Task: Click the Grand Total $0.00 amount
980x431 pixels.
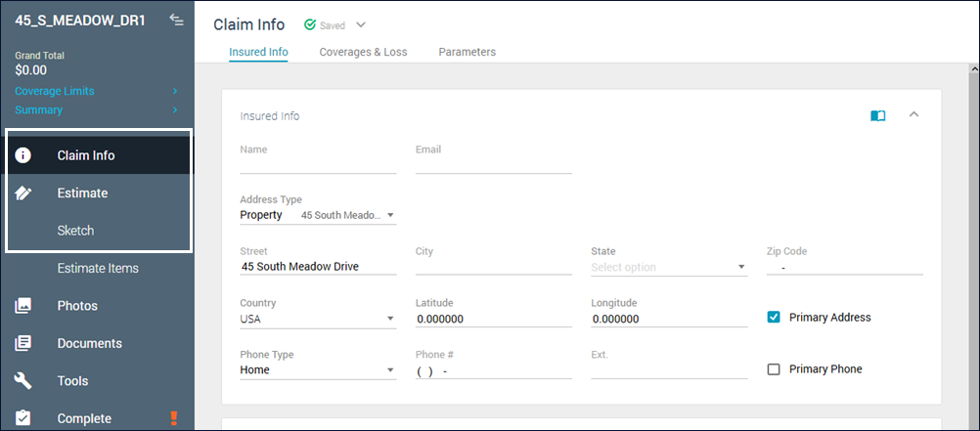Action: [x=30, y=70]
